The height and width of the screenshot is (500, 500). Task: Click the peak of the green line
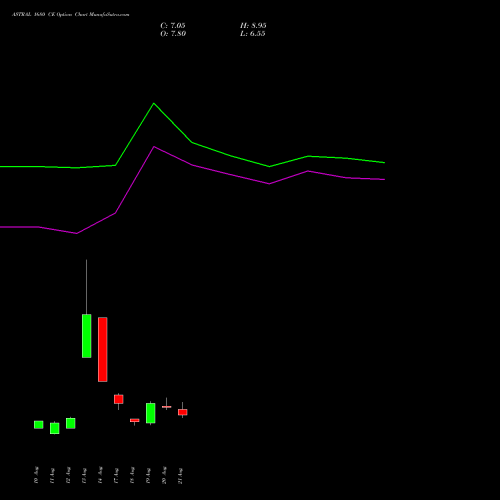point(154,103)
